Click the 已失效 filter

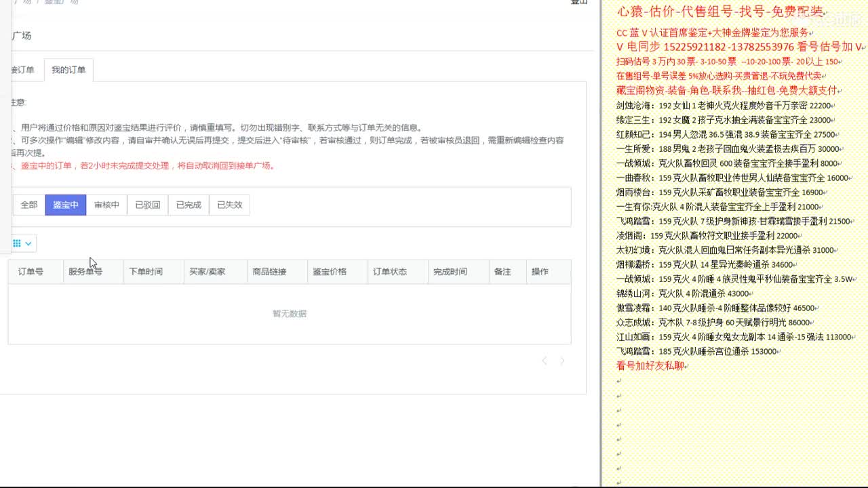[229, 204]
